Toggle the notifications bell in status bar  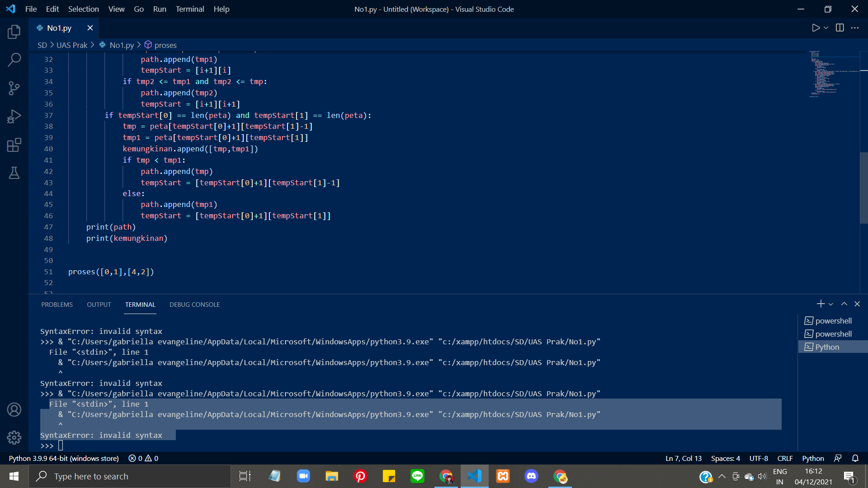tap(855, 458)
